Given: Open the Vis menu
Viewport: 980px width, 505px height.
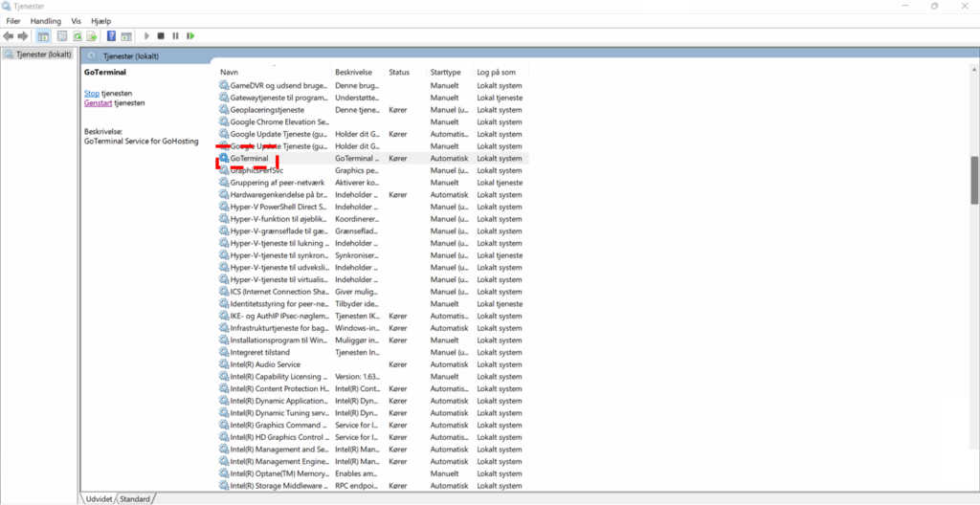Looking at the screenshot, I should click(76, 20).
